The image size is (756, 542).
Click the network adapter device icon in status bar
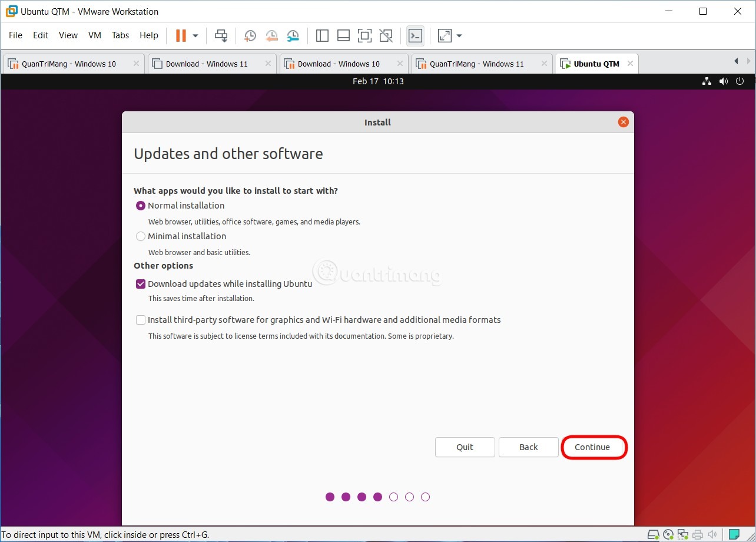point(683,535)
